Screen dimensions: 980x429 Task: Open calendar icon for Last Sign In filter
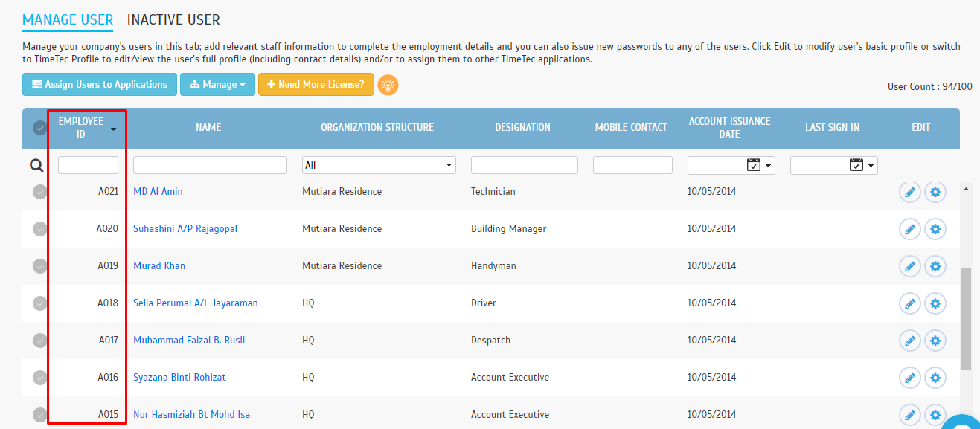(856, 165)
